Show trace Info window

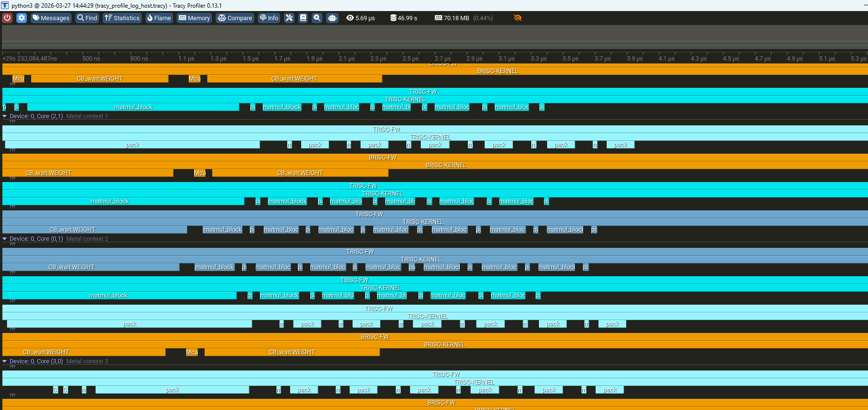pos(269,18)
